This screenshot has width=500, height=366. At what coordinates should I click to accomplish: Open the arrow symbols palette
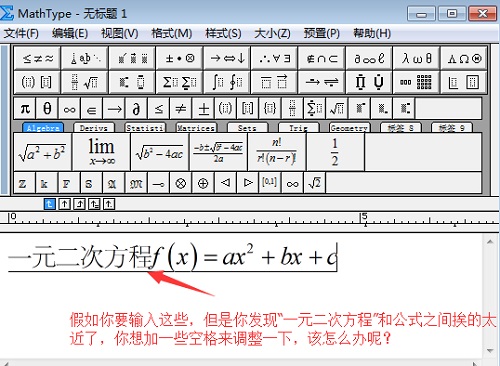point(227,59)
